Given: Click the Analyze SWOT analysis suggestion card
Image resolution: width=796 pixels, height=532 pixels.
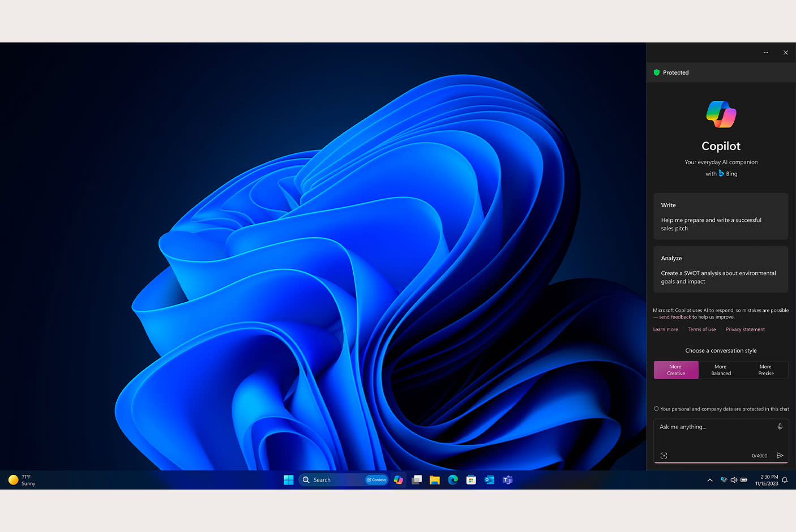Looking at the screenshot, I should click(x=721, y=269).
